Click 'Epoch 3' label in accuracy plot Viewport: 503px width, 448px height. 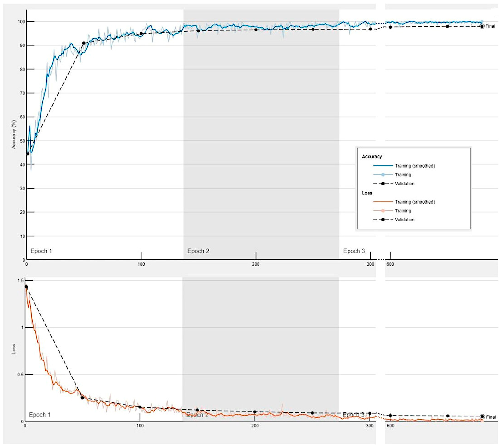354,251
